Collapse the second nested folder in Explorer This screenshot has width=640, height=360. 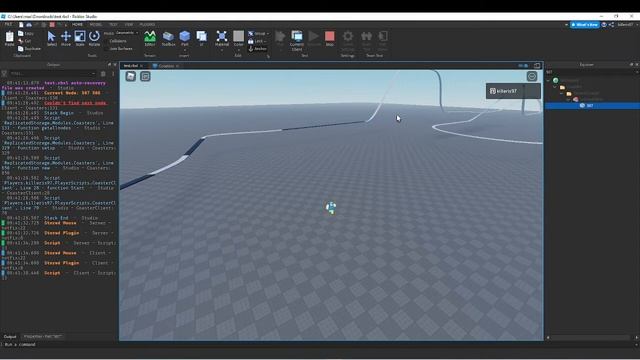tap(561, 93)
